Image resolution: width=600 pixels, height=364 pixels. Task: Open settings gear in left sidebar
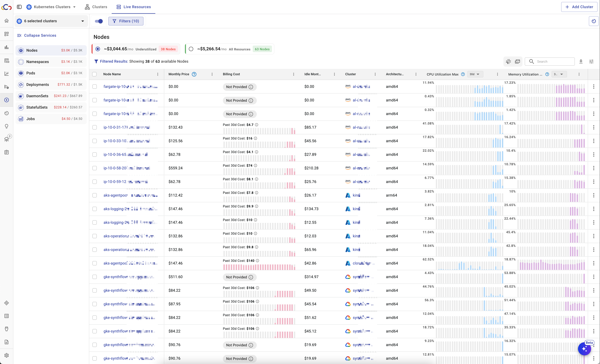click(x=7, y=355)
